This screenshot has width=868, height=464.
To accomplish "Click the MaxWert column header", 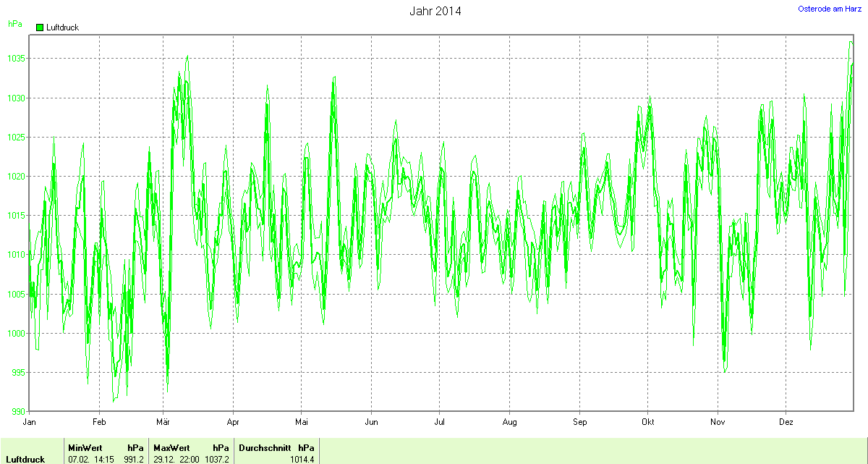I will (171, 448).
